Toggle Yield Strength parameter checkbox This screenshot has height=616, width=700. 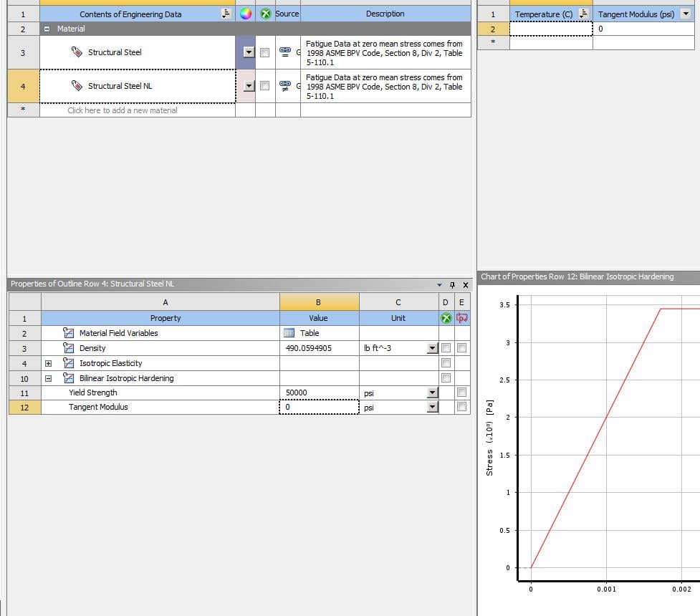pos(461,393)
